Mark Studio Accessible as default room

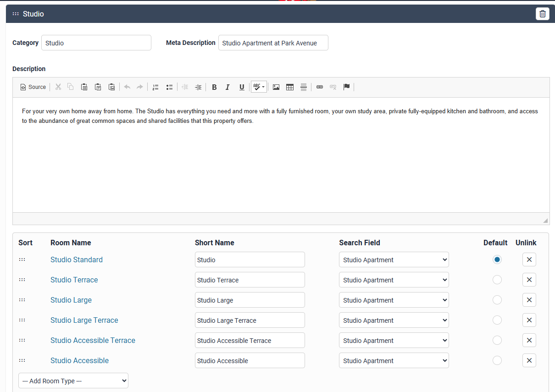(497, 360)
